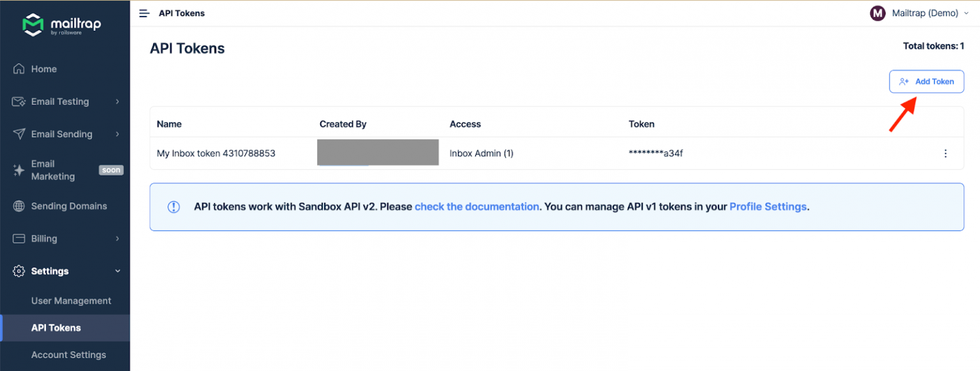Toggle sidebar with hamburger menu icon

point(144,13)
